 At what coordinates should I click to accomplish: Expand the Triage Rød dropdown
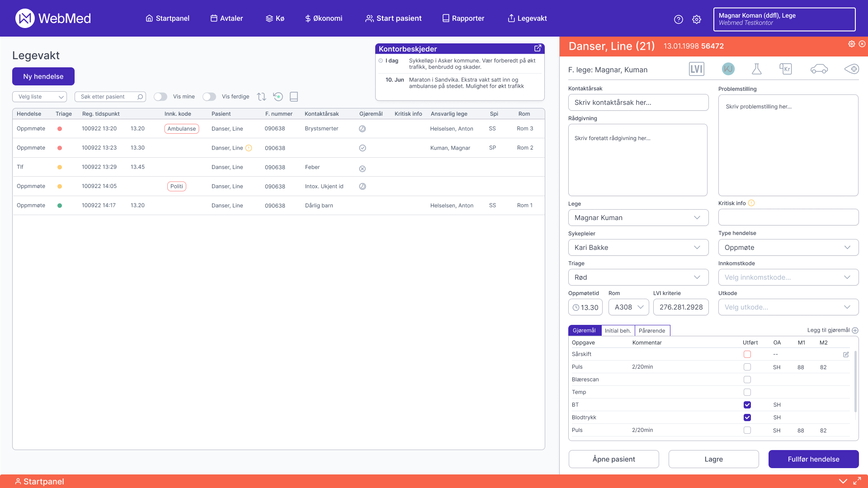coord(638,277)
